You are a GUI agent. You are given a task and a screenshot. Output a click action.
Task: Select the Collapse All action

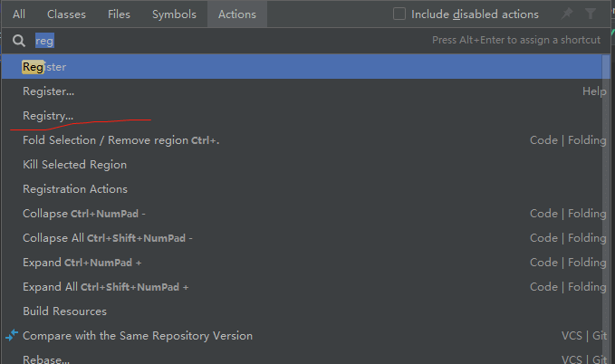tap(107, 238)
